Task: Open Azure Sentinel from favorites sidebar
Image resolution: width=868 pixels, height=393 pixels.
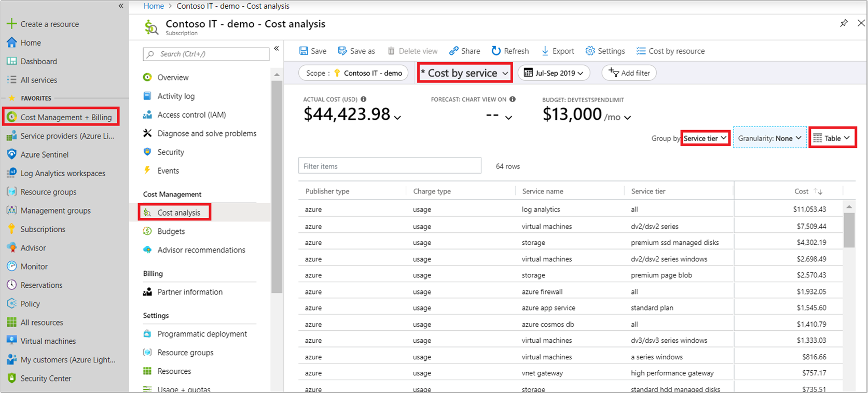Action: tap(44, 155)
